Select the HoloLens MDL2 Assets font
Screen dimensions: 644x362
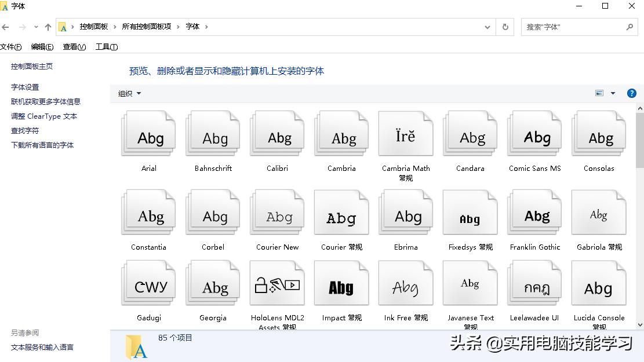point(276,283)
